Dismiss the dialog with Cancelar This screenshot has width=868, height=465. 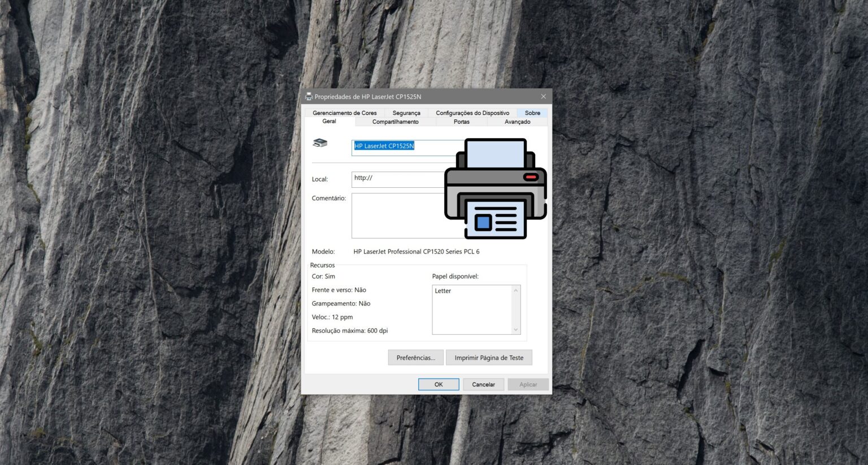pos(483,384)
